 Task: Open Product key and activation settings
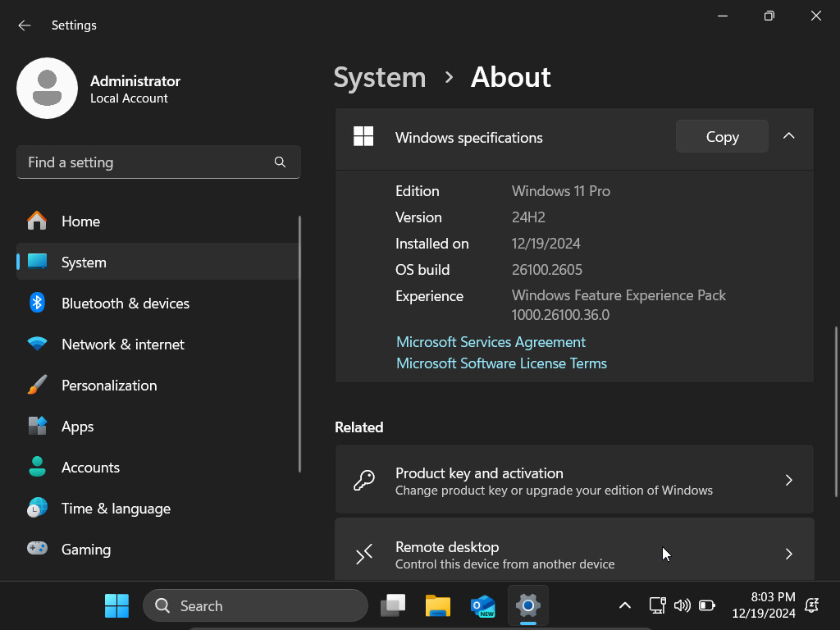pos(574,480)
